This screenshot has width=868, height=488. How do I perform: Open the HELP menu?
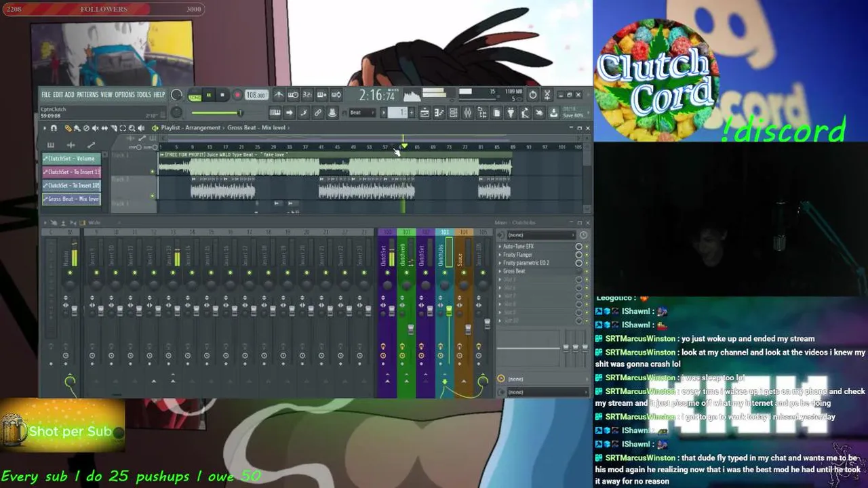coord(159,95)
